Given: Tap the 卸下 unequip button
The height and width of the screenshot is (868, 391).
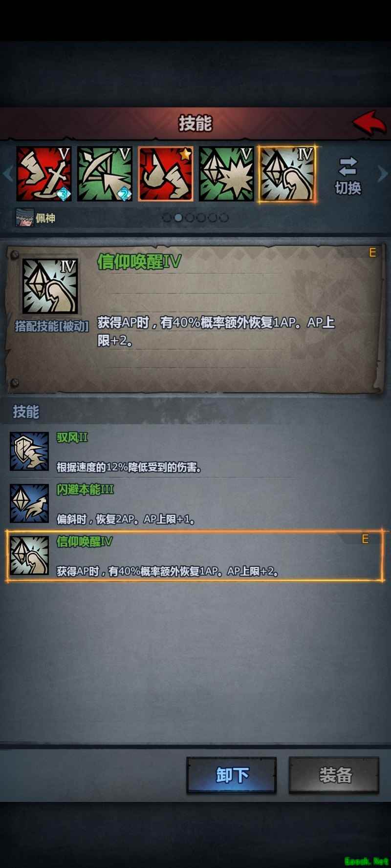Looking at the screenshot, I should (x=232, y=775).
